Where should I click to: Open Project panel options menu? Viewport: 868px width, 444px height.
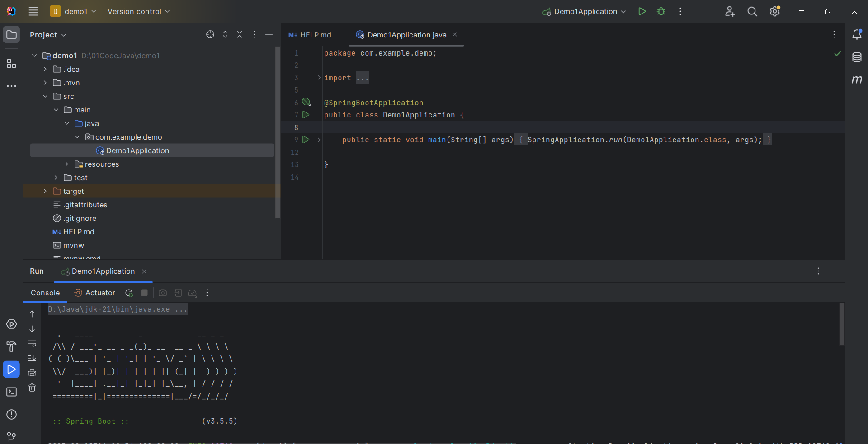(x=255, y=34)
